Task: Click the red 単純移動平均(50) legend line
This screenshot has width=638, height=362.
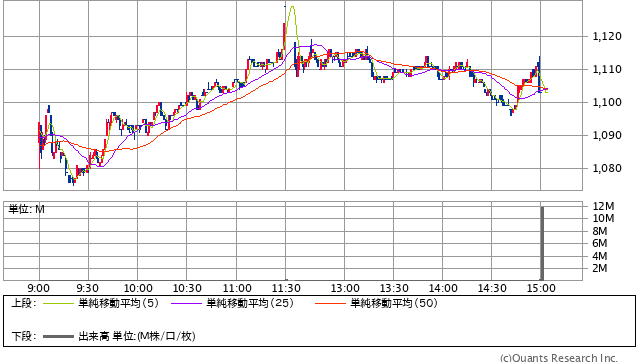Action: [330, 303]
